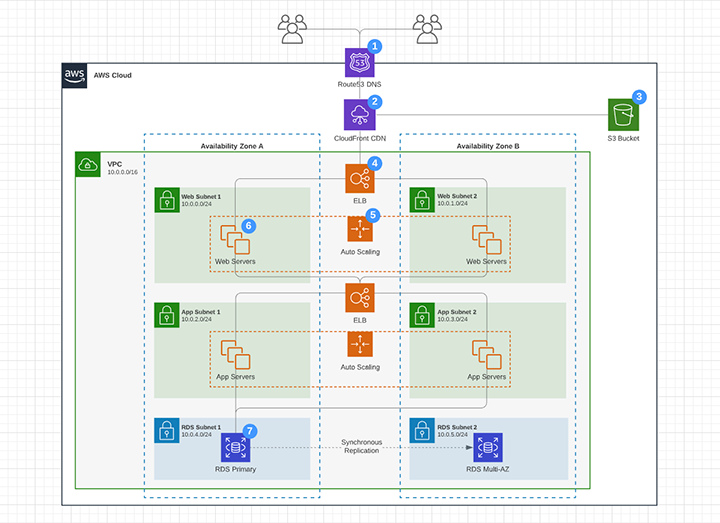The image size is (720, 523).
Task: Click the App Subnet 2 padlock icon
Action: [422, 315]
